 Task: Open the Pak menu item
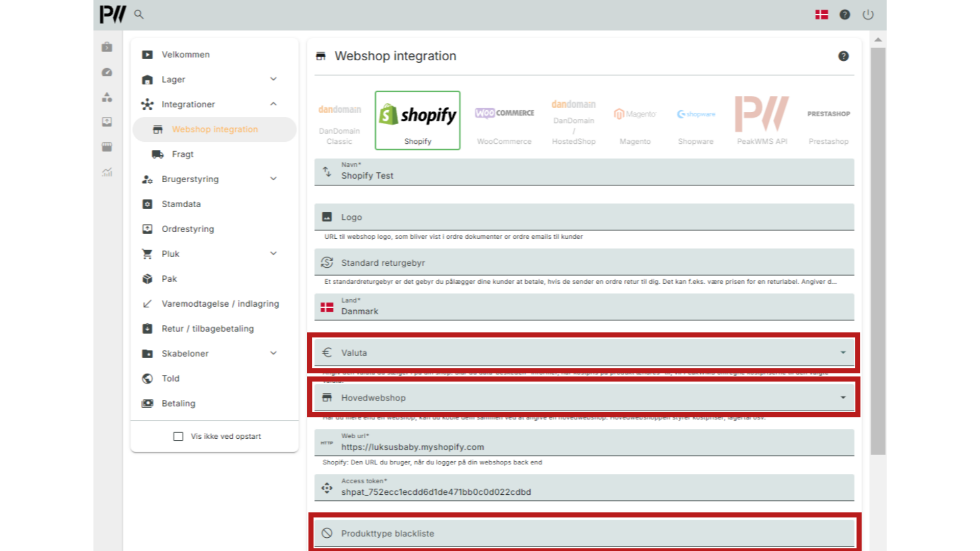pos(214,279)
